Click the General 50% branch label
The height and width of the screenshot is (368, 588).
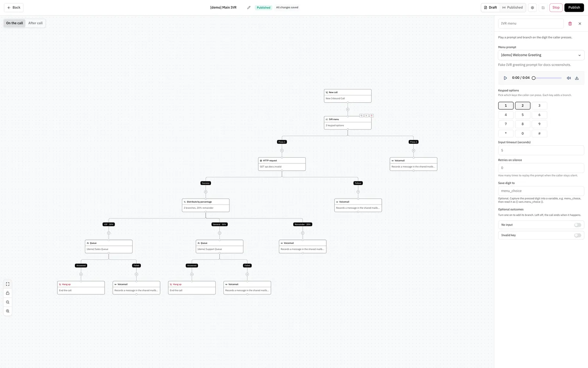tap(219, 224)
